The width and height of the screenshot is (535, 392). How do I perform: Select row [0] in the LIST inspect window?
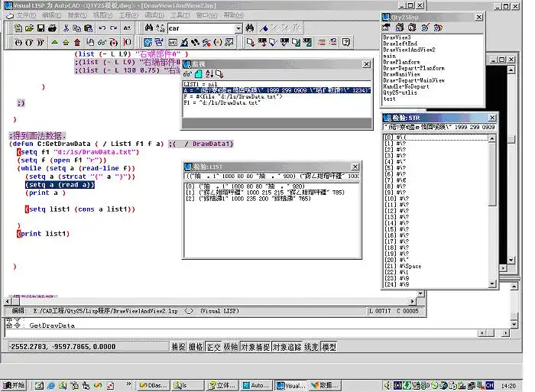(x=245, y=186)
